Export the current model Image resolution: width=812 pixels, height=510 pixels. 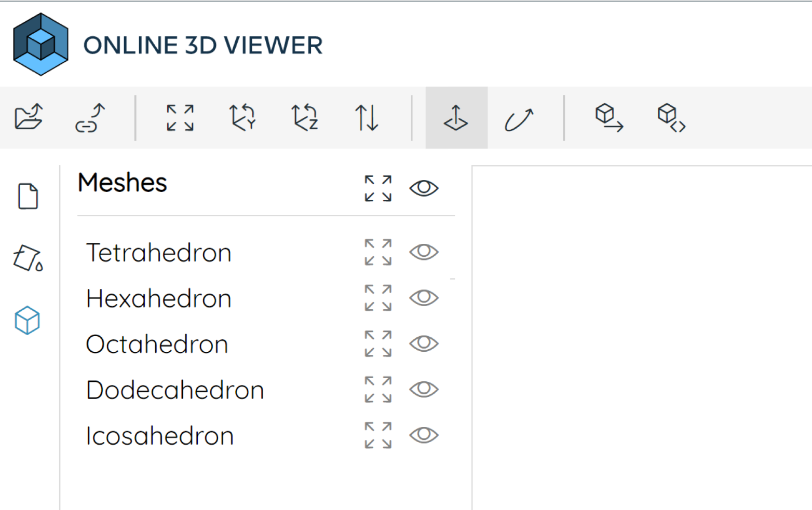607,118
